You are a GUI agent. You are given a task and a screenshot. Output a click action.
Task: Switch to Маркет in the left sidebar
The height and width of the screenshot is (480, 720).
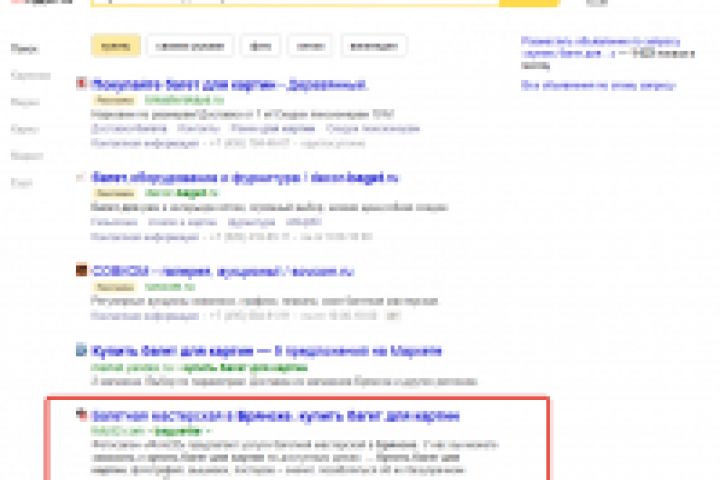27,156
